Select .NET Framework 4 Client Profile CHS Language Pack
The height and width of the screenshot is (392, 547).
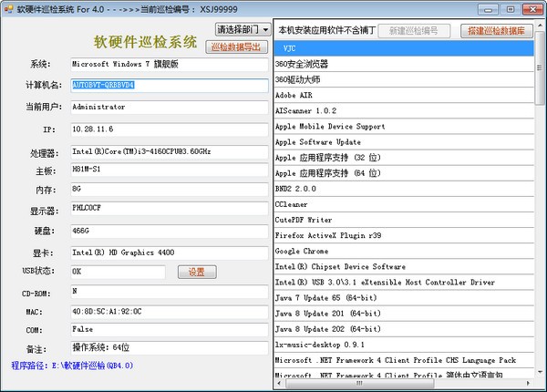pyautogui.click(x=404, y=360)
